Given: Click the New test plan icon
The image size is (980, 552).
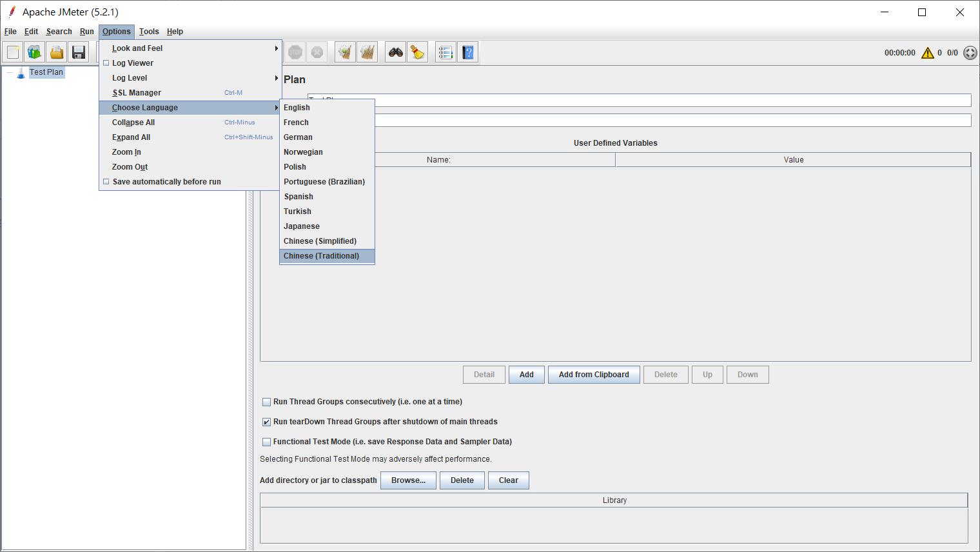Looking at the screenshot, I should pyautogui.click(x=13, y=52).
